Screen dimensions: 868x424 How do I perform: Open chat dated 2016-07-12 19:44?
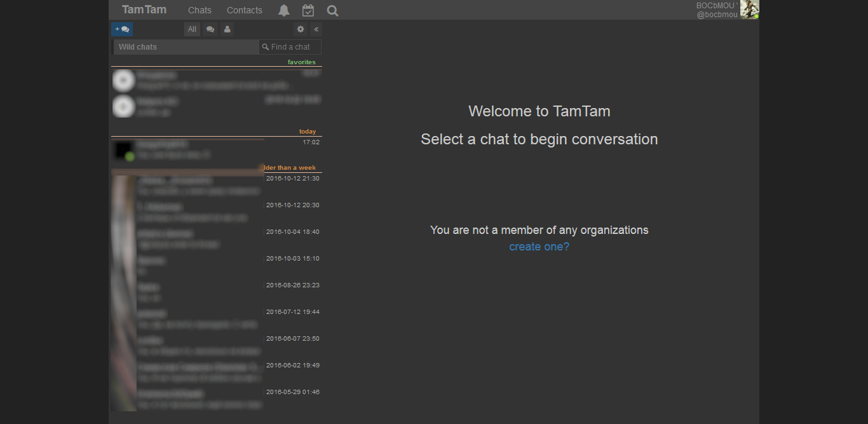tap(217, 319)
